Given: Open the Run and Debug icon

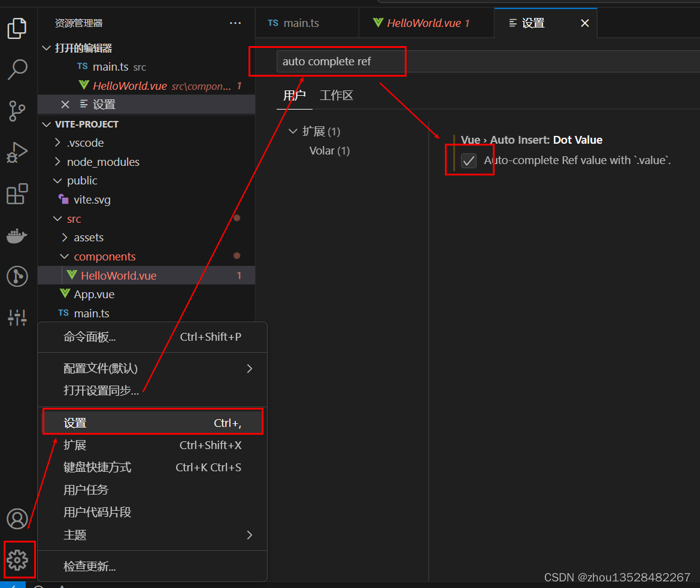Looking at the screenshot, I should coord(17,152).
